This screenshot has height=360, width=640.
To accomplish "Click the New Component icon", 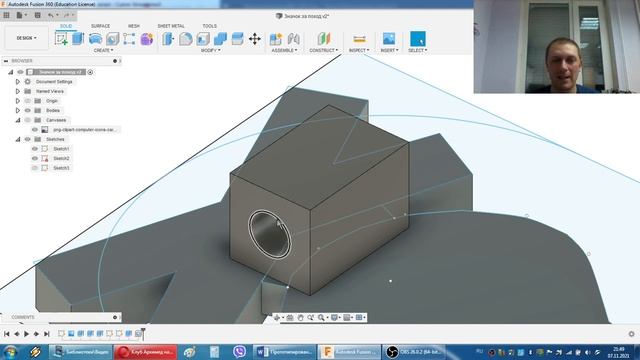I will (276, 39).
